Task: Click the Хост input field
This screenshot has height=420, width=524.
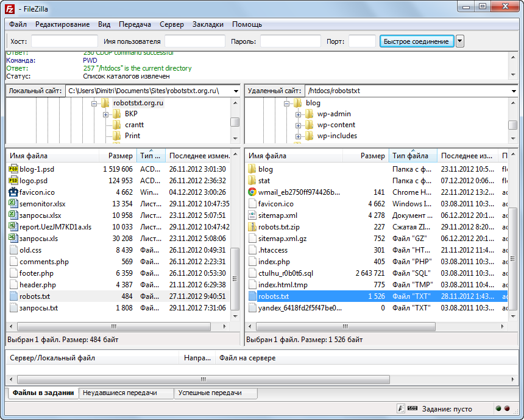Action: click(64, 41)
